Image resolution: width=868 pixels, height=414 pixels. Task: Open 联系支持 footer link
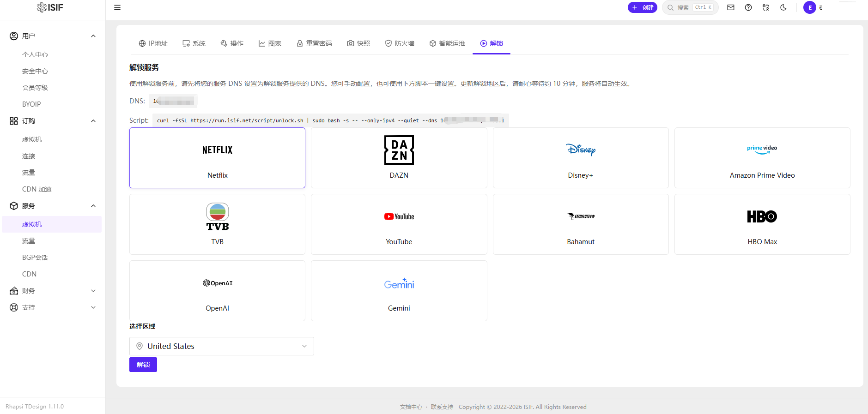coord(442,407)
